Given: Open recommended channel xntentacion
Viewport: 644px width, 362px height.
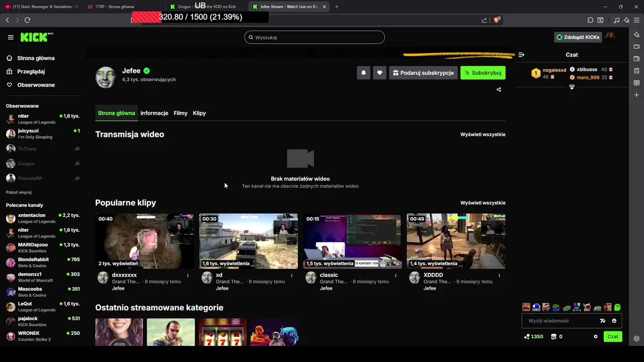Looking at the screenshot, I should (x=42, y=218).
